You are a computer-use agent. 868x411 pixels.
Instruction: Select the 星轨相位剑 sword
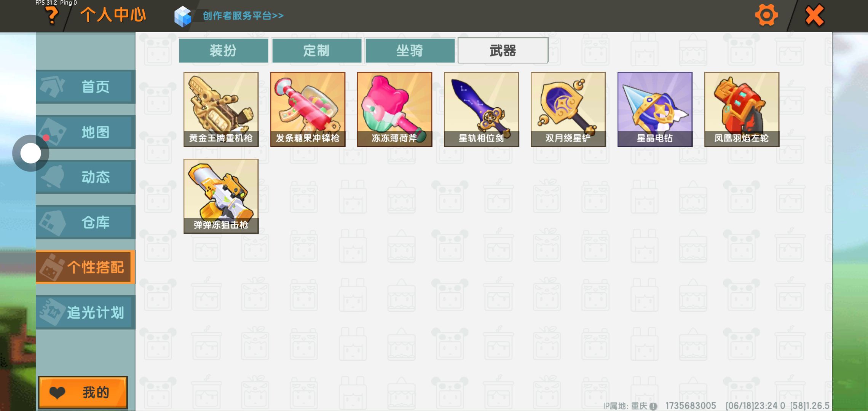[482, 110]
